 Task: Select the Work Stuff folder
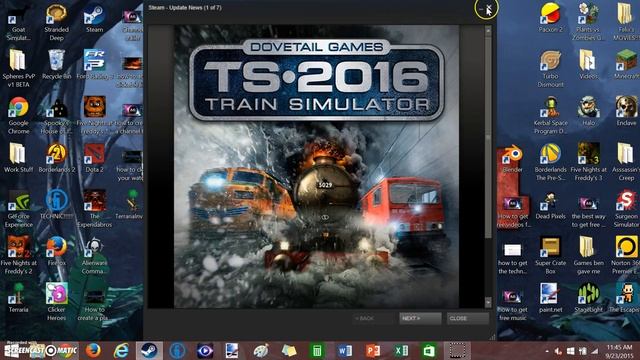pos(18,158)
